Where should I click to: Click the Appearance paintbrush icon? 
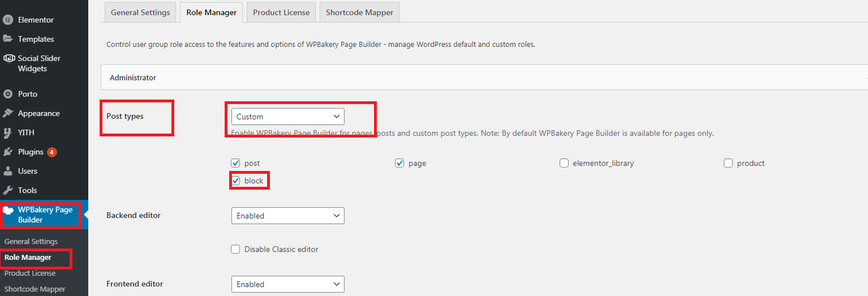point(7,113)
